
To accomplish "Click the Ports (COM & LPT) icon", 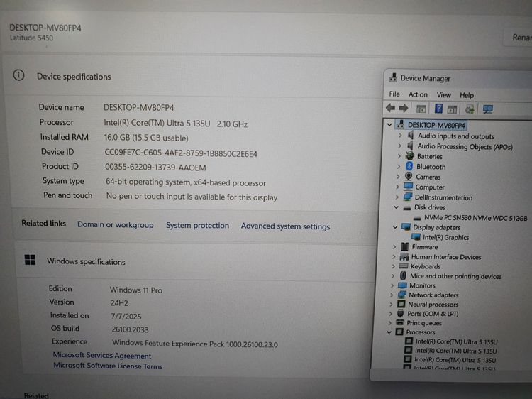I will tap(401, 313).
